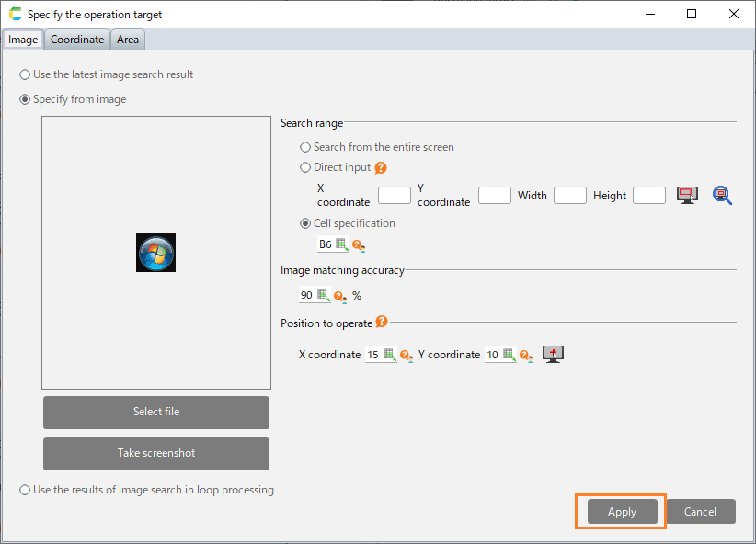This screenshot has height=544, width=756.
Task: Click the monitor crosshair position picker icon
Action: point(553,354)
